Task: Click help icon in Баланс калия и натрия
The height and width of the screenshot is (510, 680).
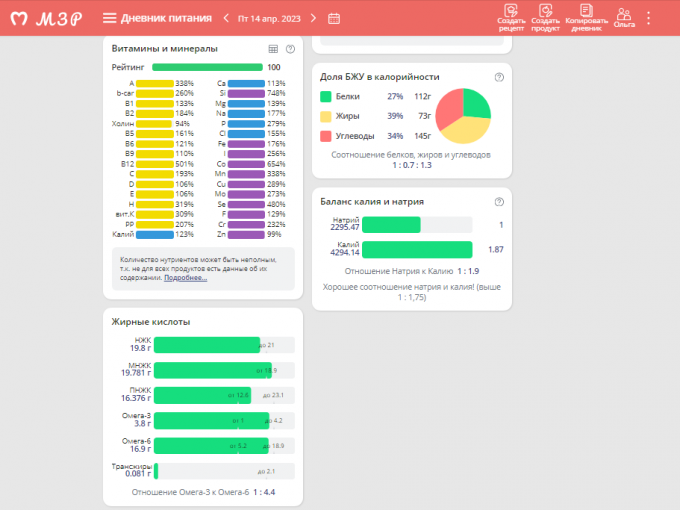Action: [x=499, y=201]
